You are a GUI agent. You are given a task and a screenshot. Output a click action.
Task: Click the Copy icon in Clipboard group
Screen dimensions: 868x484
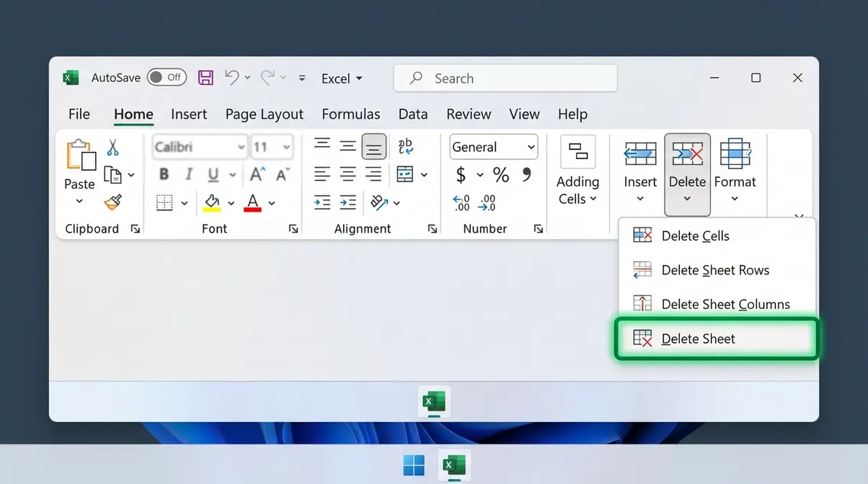pyautogui.click(x=112, y=174)
